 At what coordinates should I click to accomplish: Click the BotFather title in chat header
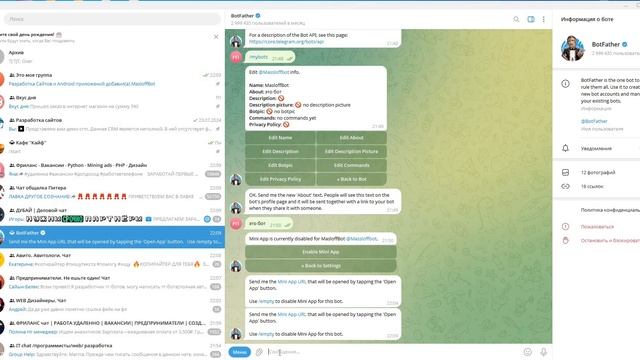242,16
